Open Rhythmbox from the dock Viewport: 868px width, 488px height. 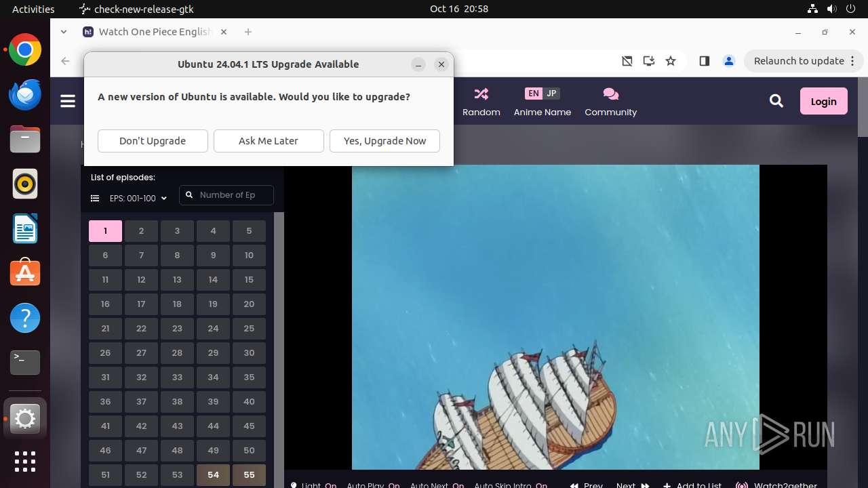25,184
